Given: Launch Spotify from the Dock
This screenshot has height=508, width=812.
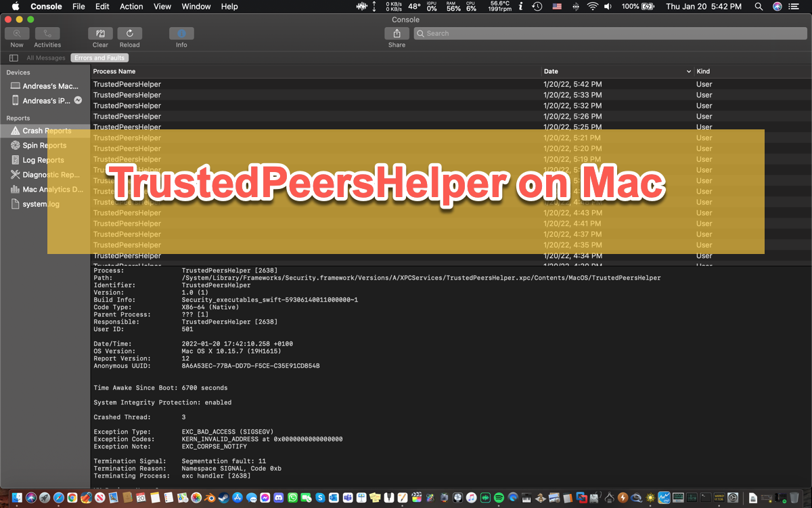Looking at the screenshot, I should [499, 498].
